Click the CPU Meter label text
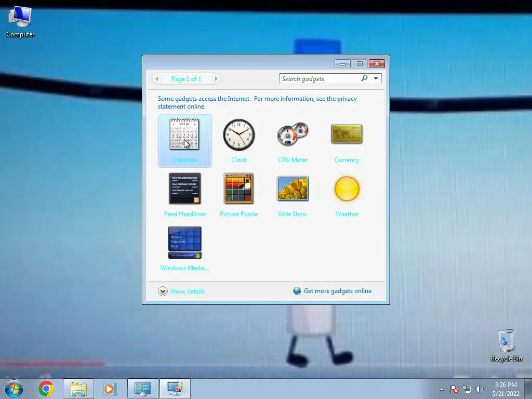Screen dimensions: 532x399 click(293, 160)
